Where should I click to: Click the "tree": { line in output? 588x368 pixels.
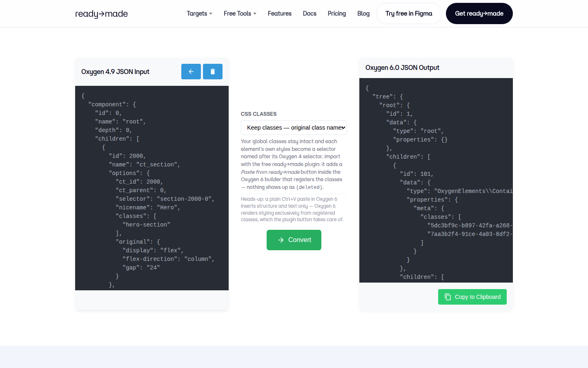388,96
